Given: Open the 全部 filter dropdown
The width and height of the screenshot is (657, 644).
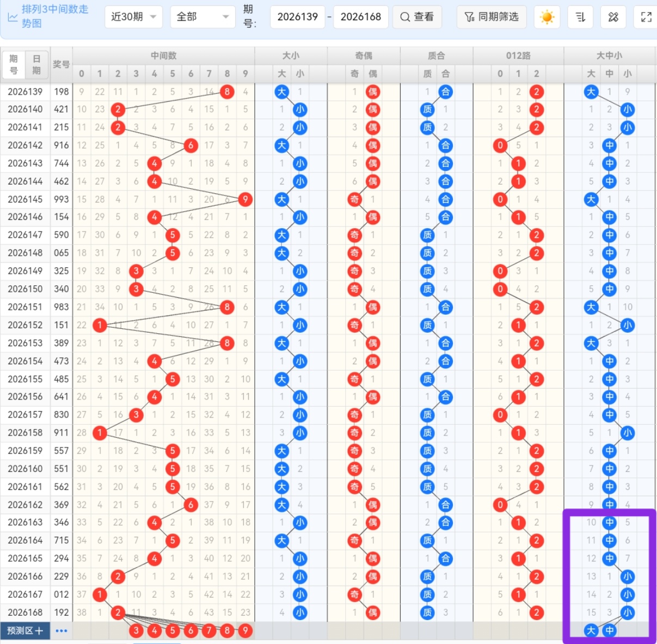Looking at the screenshot, I should (x=202, y=17).
